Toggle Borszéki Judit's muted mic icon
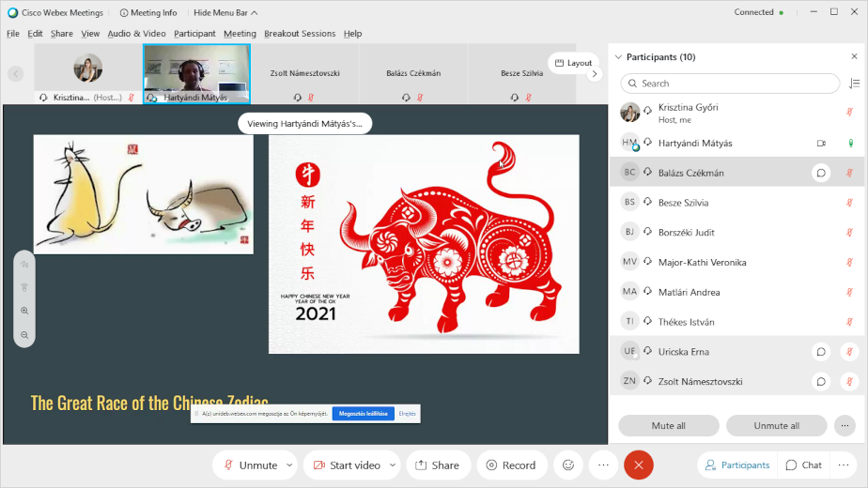Screen dimensions: 868x488 849,233
